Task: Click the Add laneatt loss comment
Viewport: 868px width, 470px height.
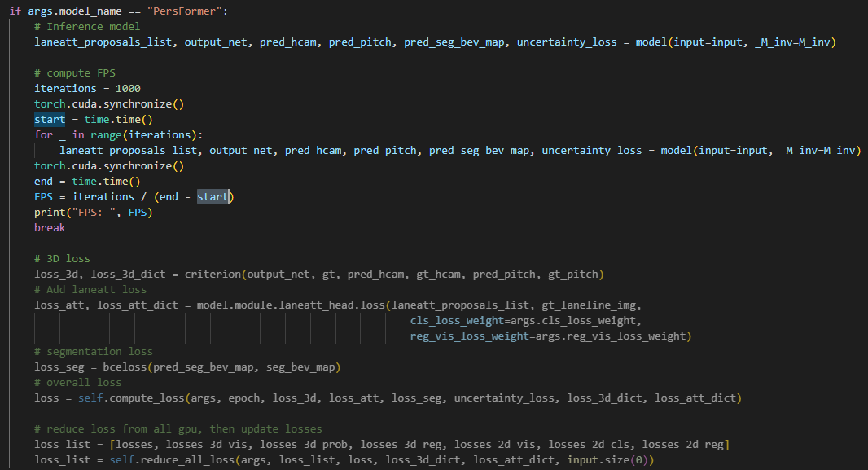Action: click(x=90, y=289)
